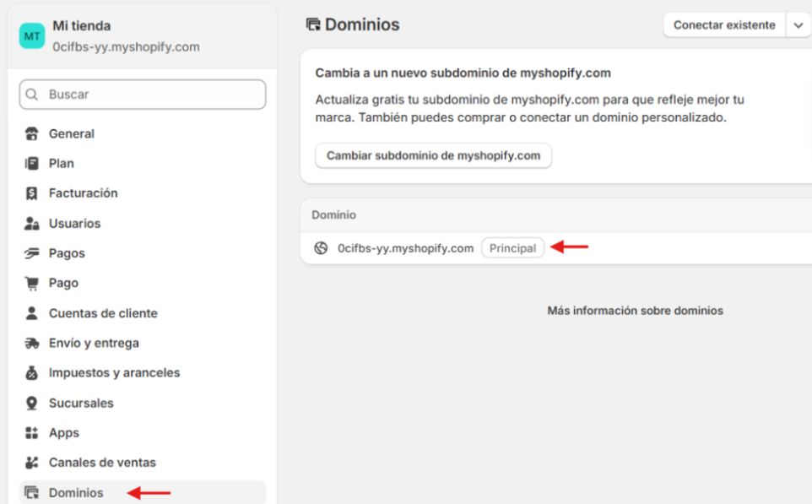Focus the Buscar search field

[x=143, y=95]
